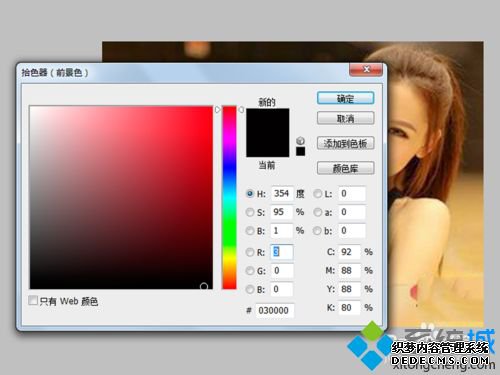Select the R red radio button

click(x=250, y=252)
